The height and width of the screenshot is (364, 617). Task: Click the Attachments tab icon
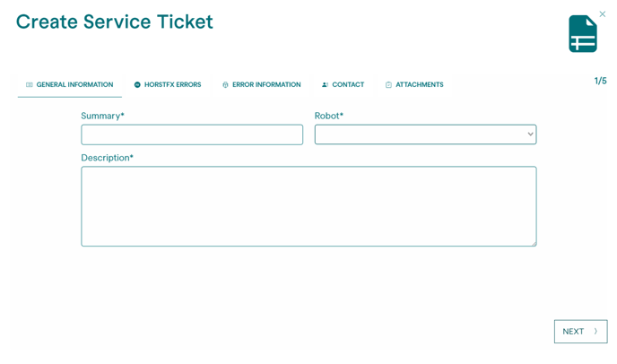(388, 85)
